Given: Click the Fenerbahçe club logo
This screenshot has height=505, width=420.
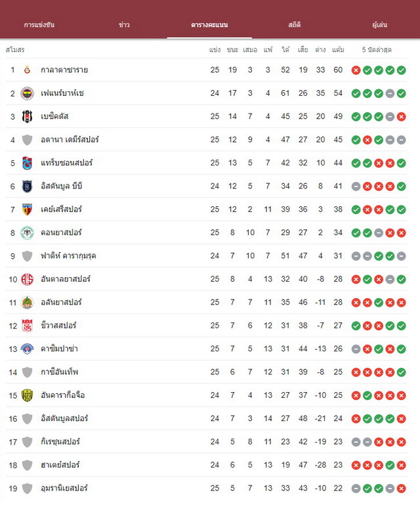Looking at the screenshot, I should point(28,93).
